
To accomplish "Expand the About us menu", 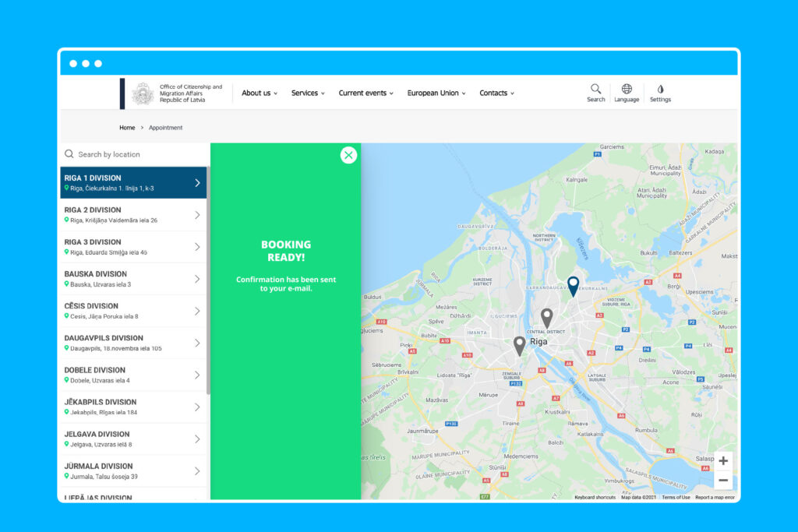I will coord(259,93).
